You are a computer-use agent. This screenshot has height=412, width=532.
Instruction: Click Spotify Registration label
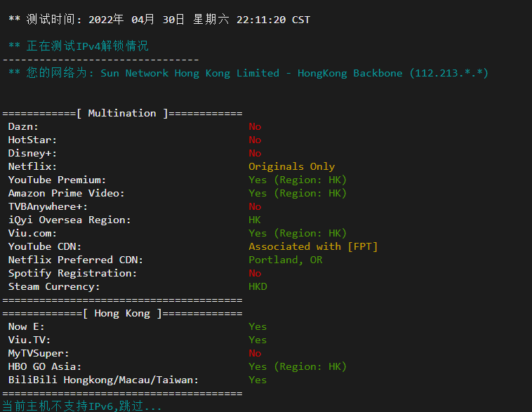[72, 273]
